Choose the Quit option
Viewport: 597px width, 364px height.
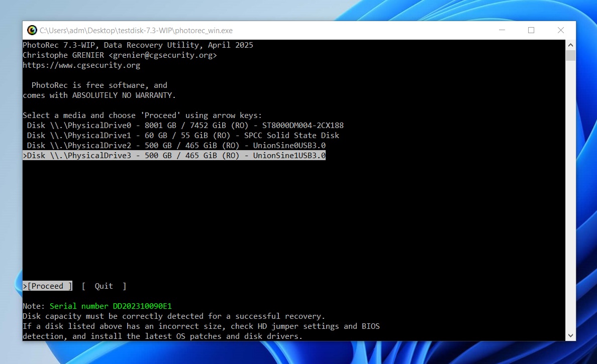coord(104,286)
